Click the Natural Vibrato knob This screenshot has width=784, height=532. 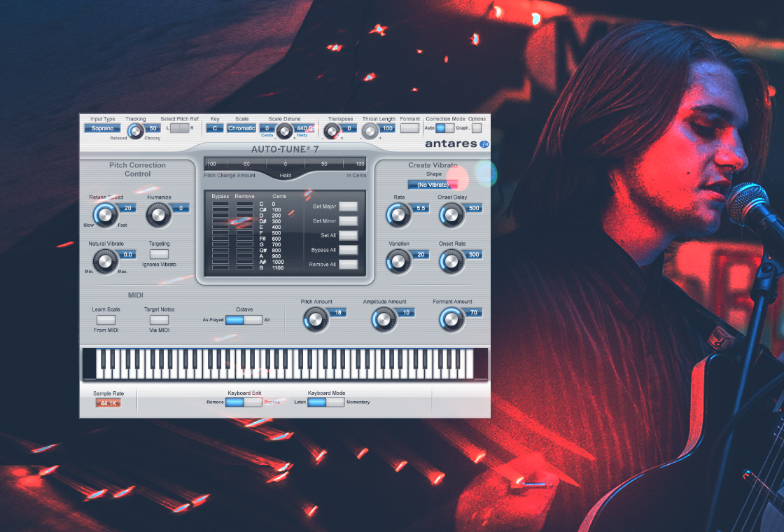coord(106,260)
